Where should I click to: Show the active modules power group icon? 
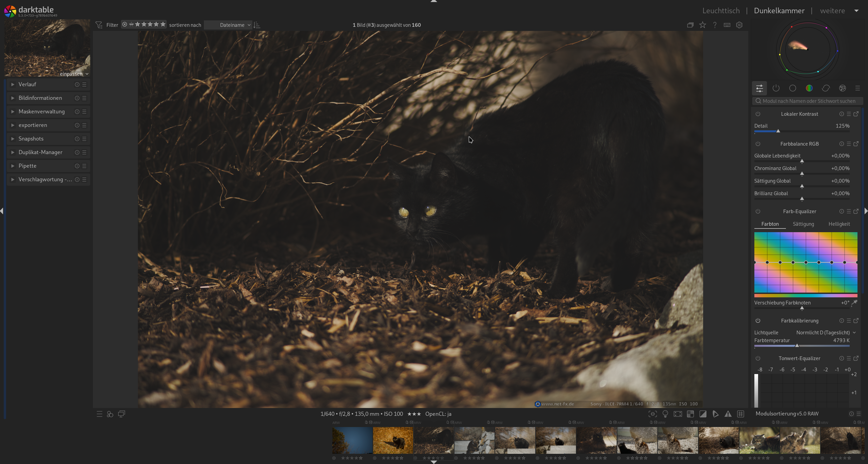pos(776,88)
